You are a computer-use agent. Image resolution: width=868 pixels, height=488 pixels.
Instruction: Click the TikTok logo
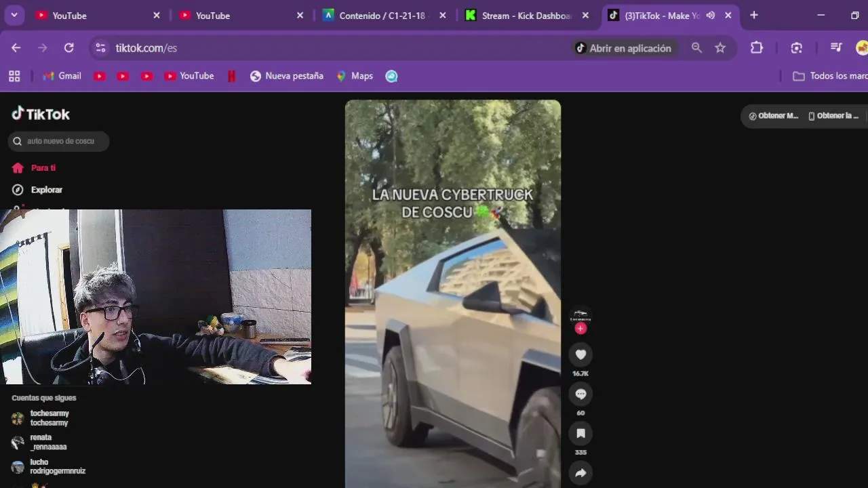point(41,114)
